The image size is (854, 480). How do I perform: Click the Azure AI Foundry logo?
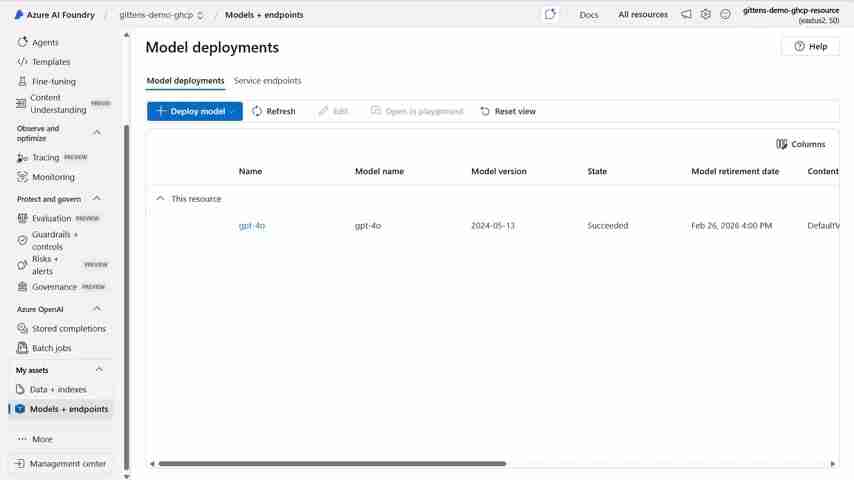[19, 15]
